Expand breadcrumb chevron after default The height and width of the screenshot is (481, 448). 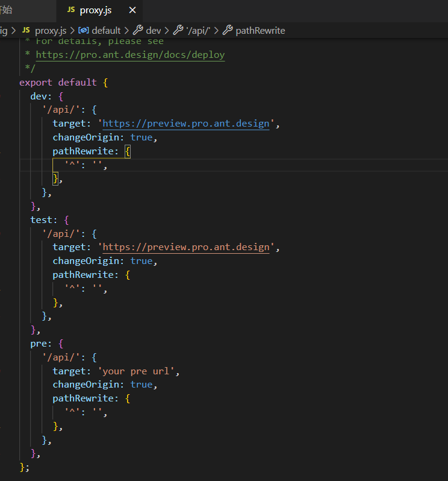(x=126, y=31)
